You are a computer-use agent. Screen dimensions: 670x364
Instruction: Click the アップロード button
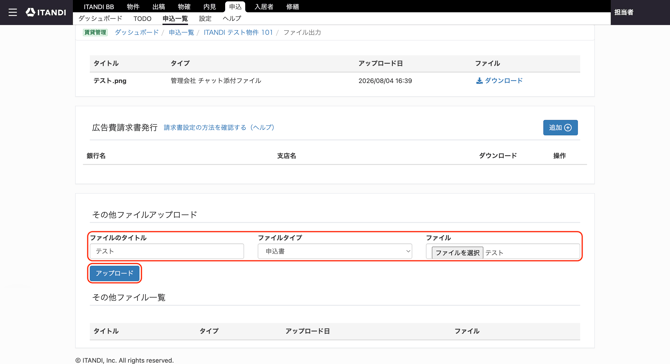115,273
